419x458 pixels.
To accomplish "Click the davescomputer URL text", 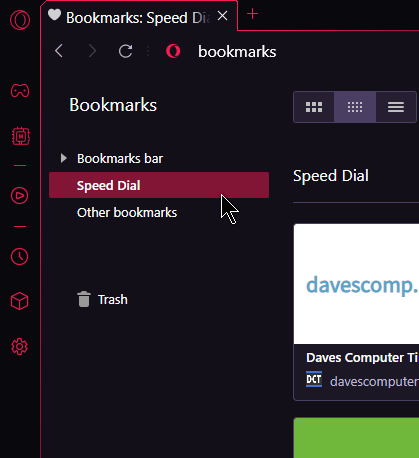I will coord(374,381).
